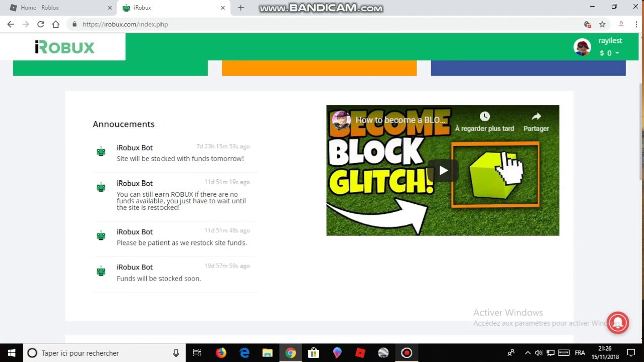
Task: Click the watch later clock icon
Action: [485, 117]
